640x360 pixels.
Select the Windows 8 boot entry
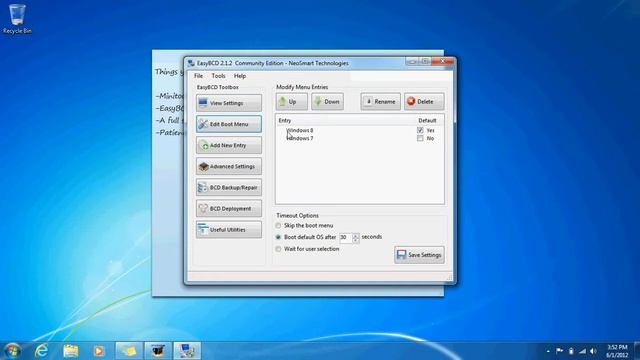coord(300,130)
